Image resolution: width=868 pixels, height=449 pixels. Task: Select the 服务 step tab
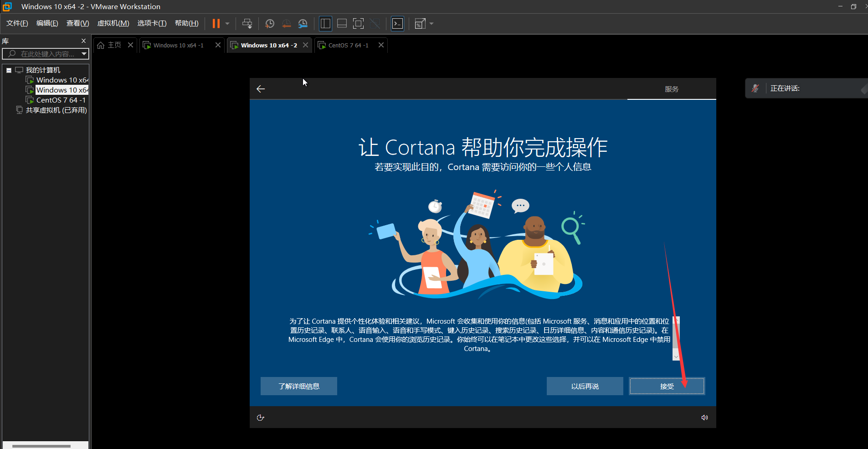(672, 89)
